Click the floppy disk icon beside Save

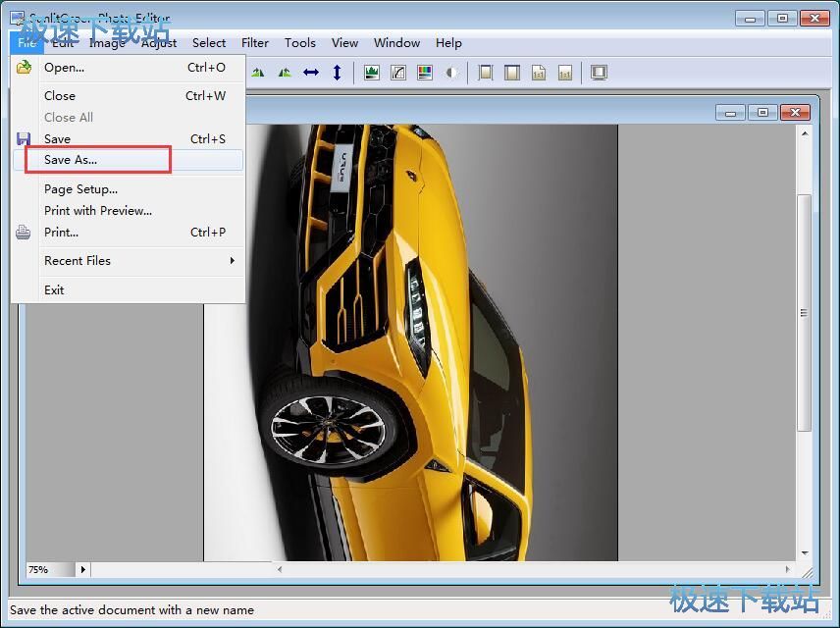pos(24,139)
